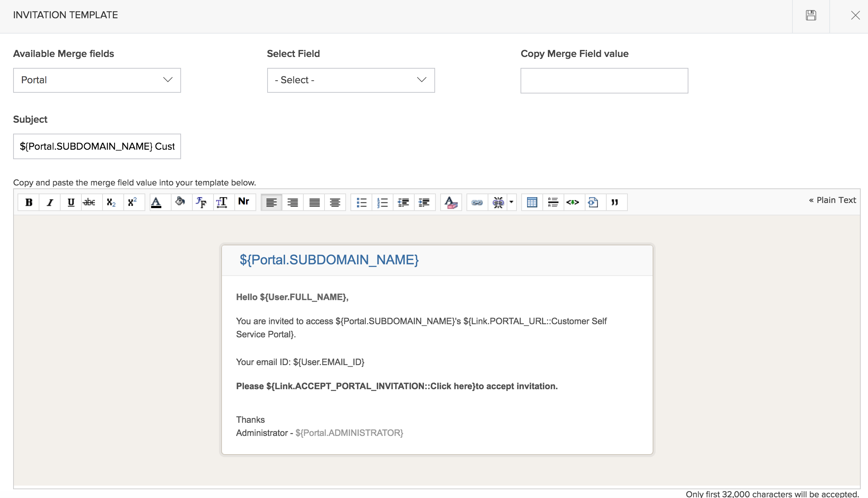
Task: Click the Subject input field
Action: pos(97,146)
